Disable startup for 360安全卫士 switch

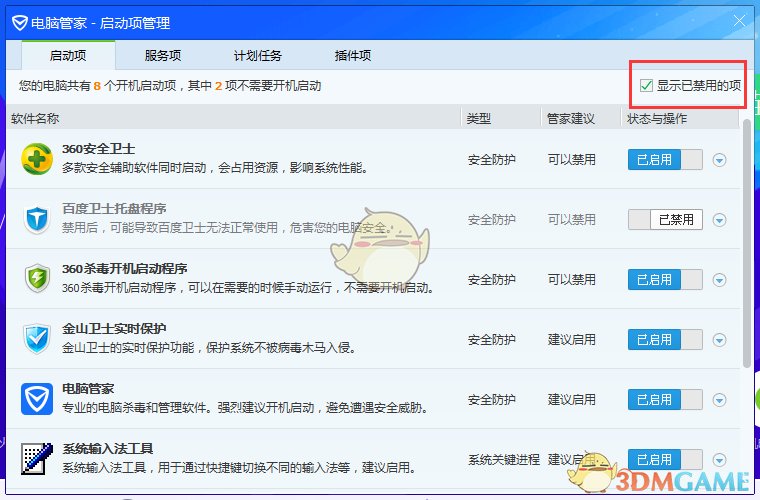click(x=665, y=159)
